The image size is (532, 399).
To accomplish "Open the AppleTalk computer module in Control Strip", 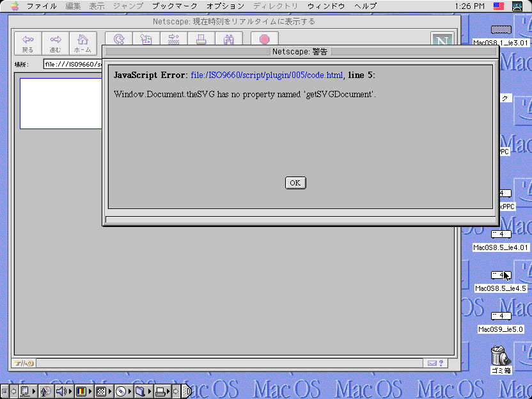I will (x=28, y=391).
